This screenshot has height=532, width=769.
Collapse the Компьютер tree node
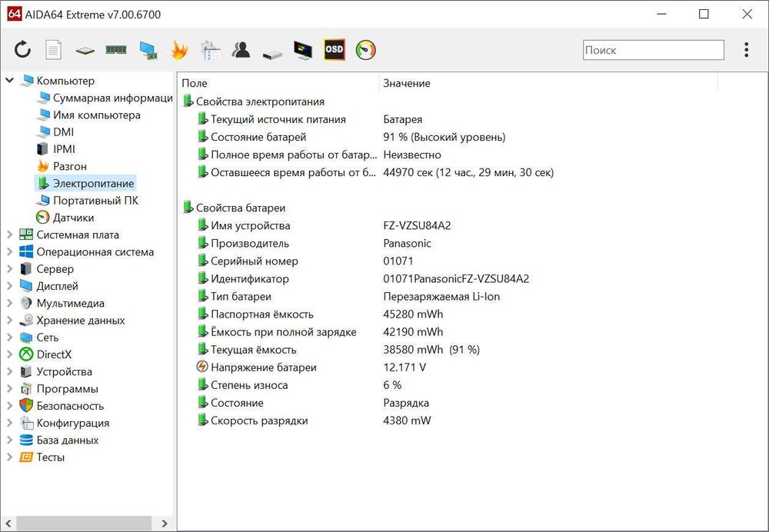9,79
